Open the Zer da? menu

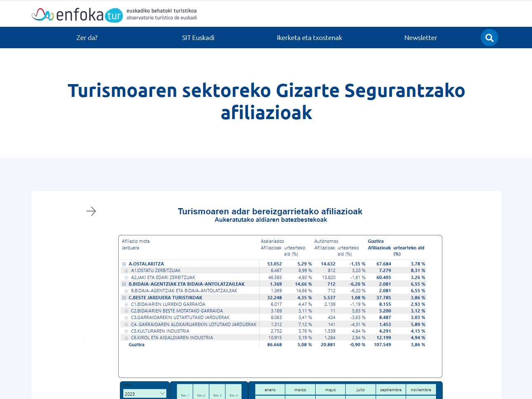pyautogui.click(x=87, y=38)
